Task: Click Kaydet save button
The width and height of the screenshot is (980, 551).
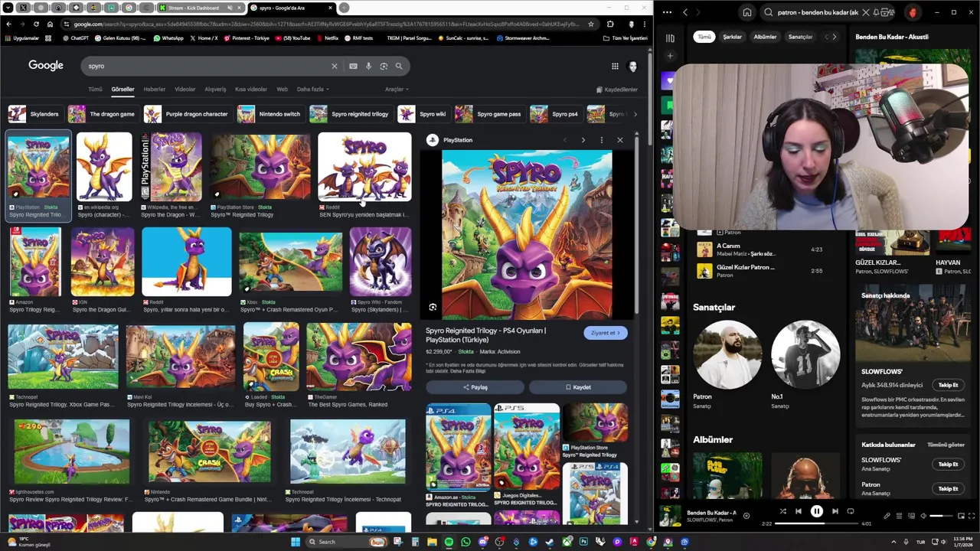Action: pyautogui.click(x=578, y=387)
